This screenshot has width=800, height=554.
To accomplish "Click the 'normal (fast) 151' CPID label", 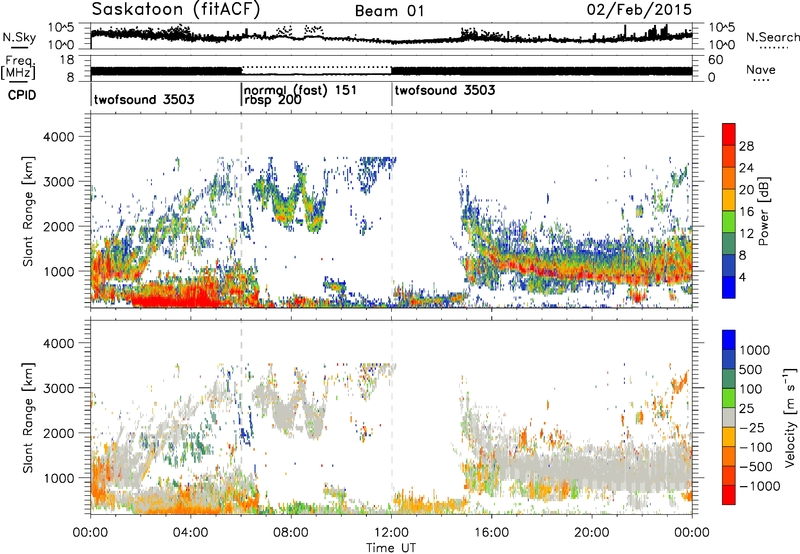I will [300, 90].
